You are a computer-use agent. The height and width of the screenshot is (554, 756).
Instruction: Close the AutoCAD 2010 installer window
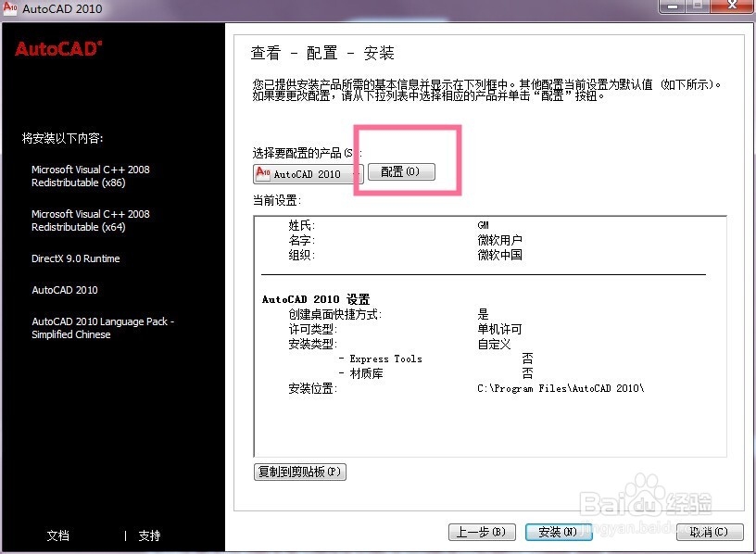click(732, 6)
